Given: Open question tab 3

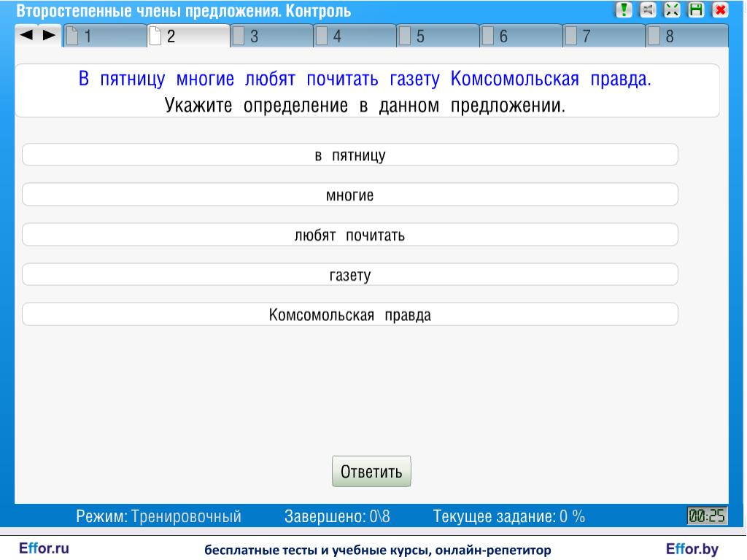Looking at the screenshot, I should (271, 36).
